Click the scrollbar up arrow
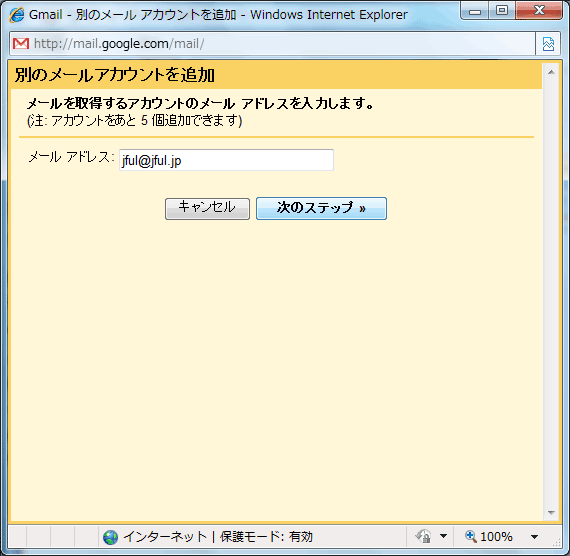 pos(551,72)
